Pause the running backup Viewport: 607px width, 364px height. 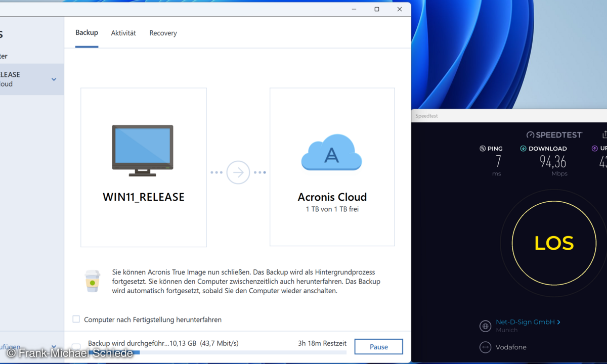pyautogui.click(x=378, y=346)
